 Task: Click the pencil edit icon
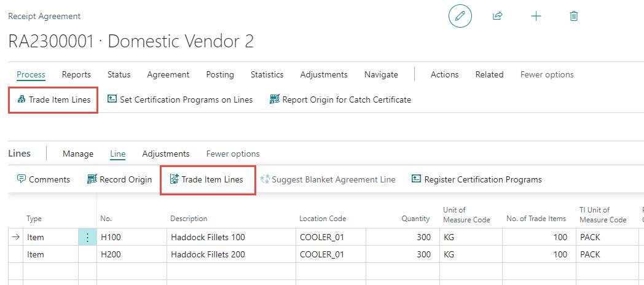(x=460, y=17)
